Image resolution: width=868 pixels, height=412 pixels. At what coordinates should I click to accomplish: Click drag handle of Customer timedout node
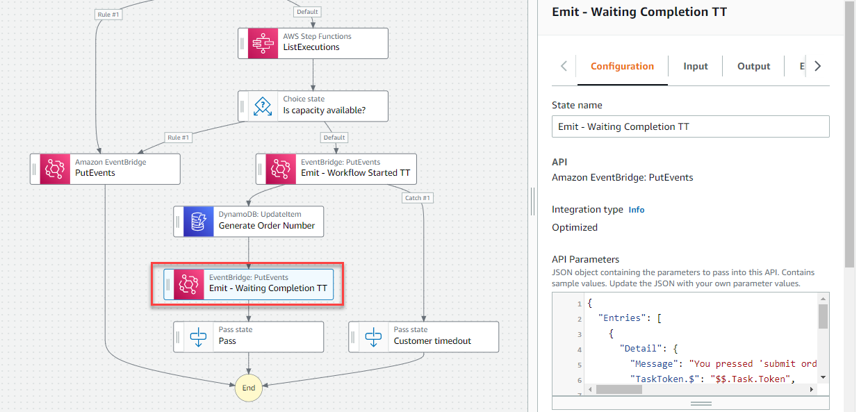(x=353, y=336)
